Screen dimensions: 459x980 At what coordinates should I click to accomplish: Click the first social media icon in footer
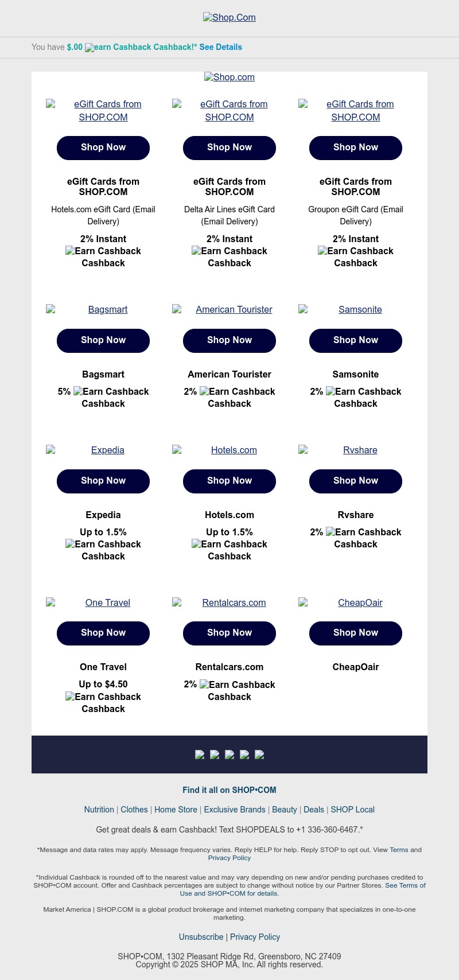pyautogui.click(x=200, y=755)
